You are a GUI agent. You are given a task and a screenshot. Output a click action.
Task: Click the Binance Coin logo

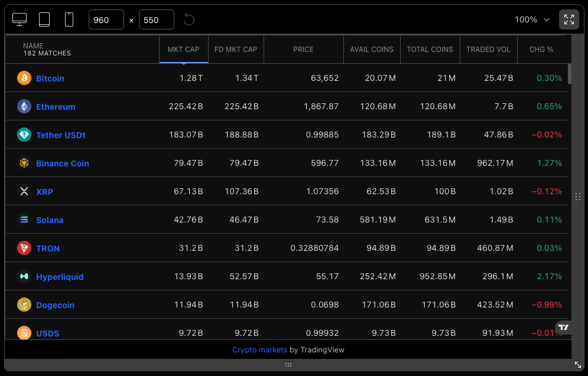[24, 163]
